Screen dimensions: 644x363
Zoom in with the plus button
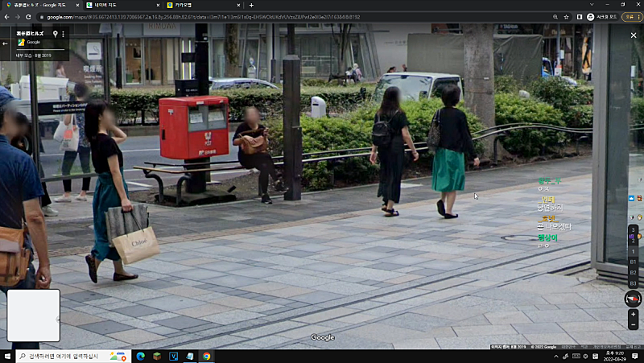click(x=634, y=314)
